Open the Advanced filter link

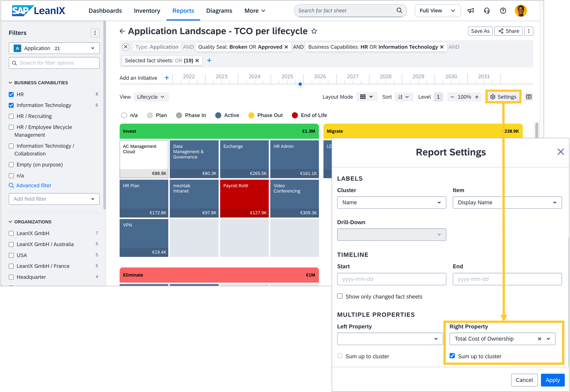(x=34, y=185)
